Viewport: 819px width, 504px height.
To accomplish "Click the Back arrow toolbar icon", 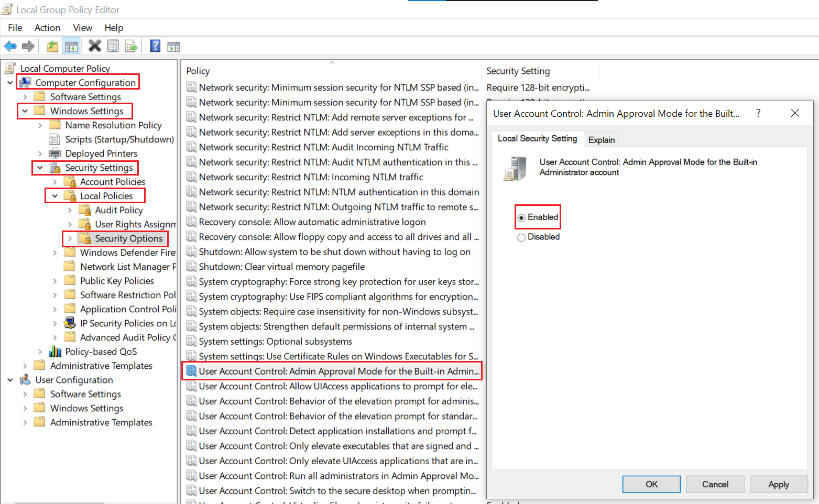I will coord(10,46).
